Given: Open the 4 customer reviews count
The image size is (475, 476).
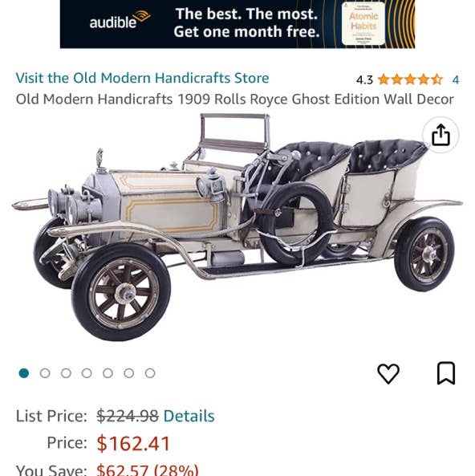Looking at the screenshot, I should [455, 79].
